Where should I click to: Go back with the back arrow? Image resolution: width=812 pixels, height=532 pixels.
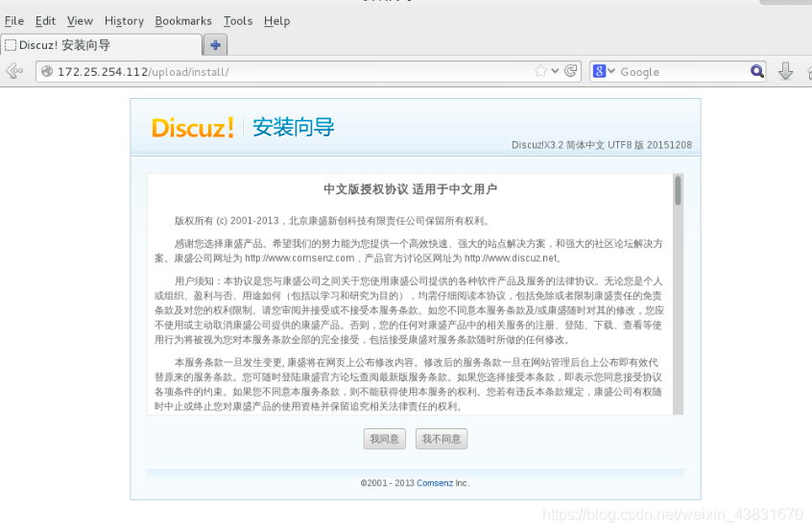(x=14, y=71)
